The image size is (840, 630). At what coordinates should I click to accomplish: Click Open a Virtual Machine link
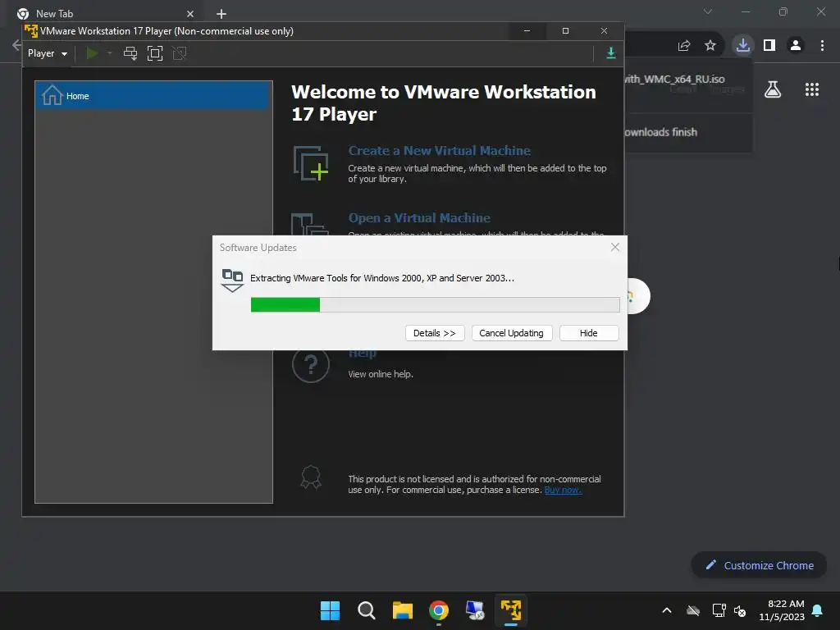[419, 218]
